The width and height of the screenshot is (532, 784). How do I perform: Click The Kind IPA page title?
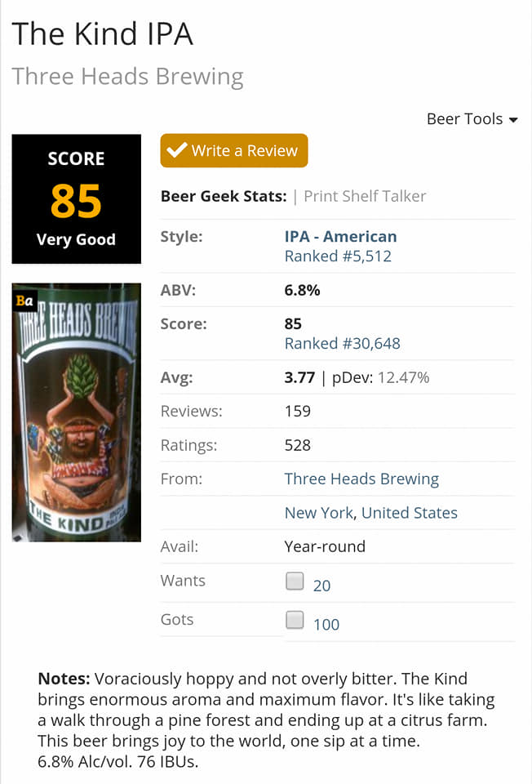[x=102, y=34]
